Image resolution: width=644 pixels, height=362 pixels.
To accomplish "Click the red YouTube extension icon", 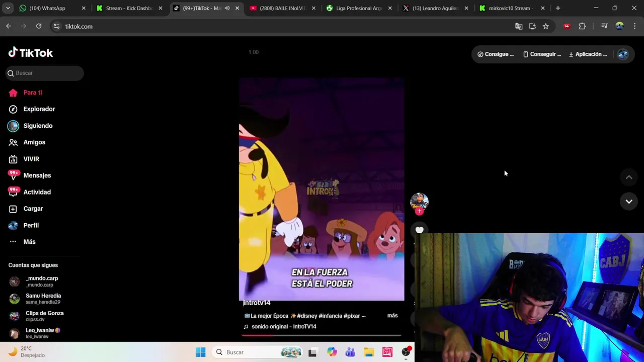I will 567,26.
